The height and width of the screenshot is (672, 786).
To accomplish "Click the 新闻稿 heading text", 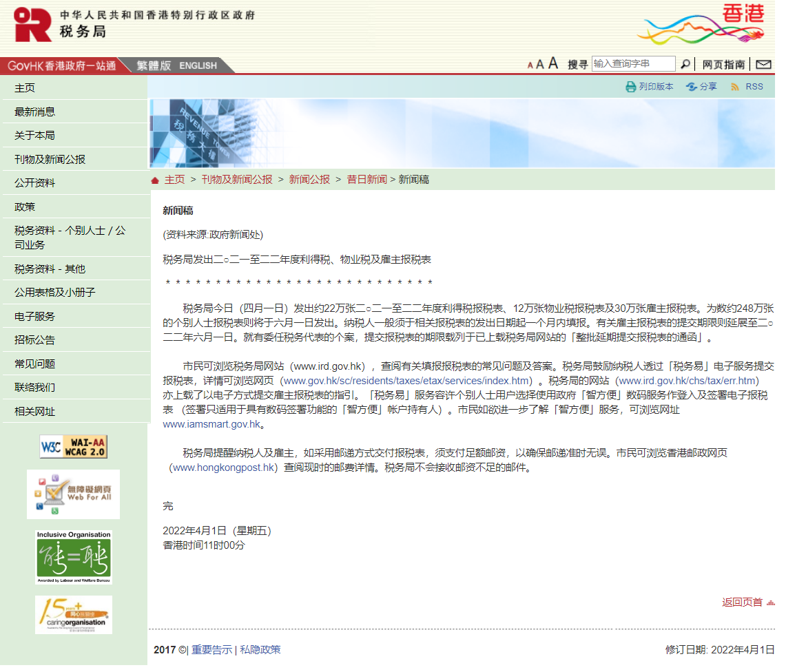I will tap(178, 211).
